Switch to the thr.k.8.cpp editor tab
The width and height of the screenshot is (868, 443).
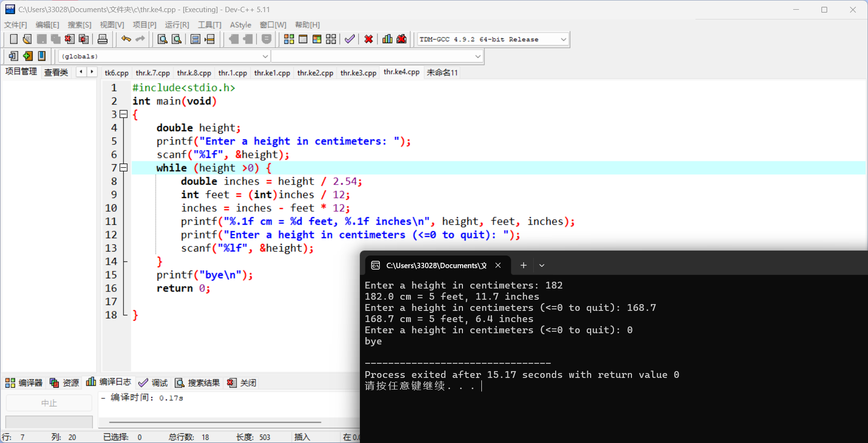194,73
